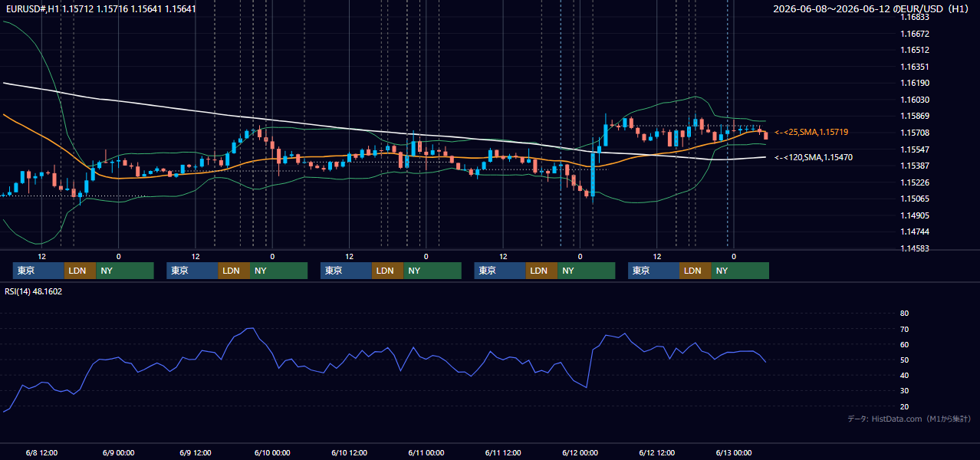This screenshot has width=980, height=460.
Task: Click the 6/9 00:00 date label
Action: click(x=118, y=453)
